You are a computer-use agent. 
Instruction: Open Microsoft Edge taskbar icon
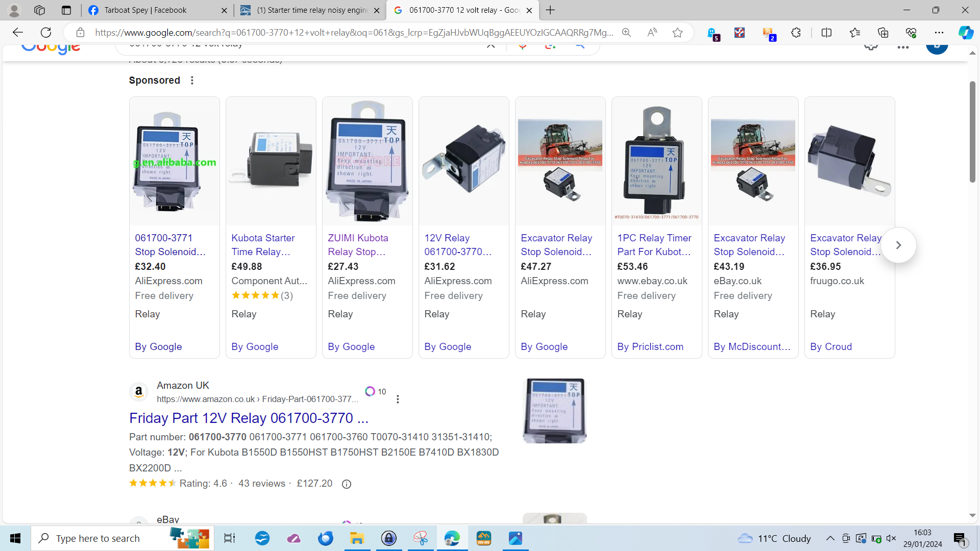(x=452, y=538)
